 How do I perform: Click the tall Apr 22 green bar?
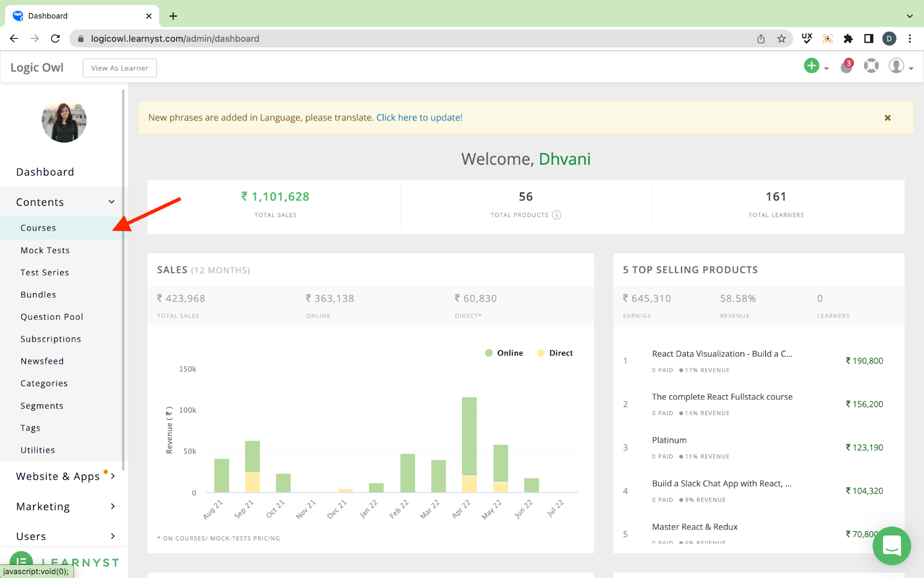coord(470,436)
